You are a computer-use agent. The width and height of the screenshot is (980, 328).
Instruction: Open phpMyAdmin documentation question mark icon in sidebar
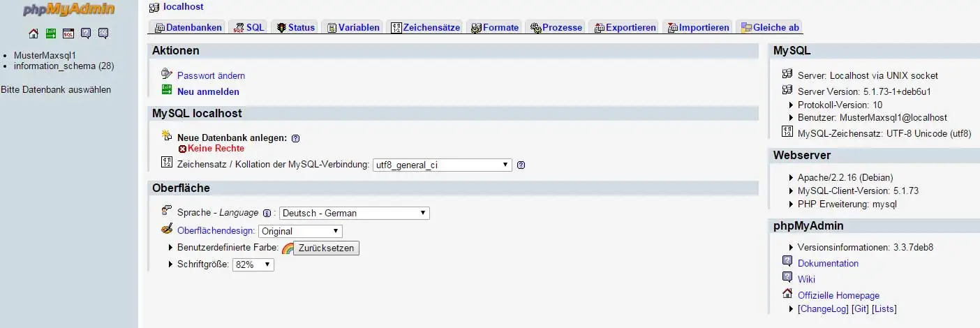tap(86, 33)
